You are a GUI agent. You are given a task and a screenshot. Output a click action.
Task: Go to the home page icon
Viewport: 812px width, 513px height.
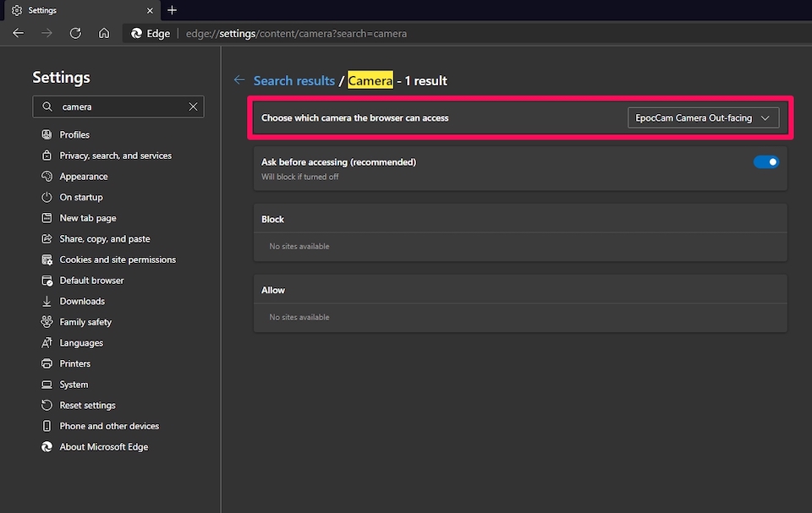[104, 33]
